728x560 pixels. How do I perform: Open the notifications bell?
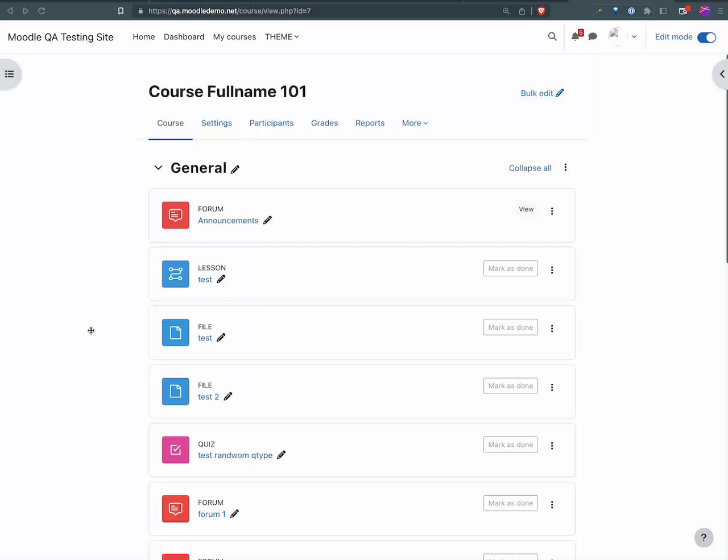point(575,36)
